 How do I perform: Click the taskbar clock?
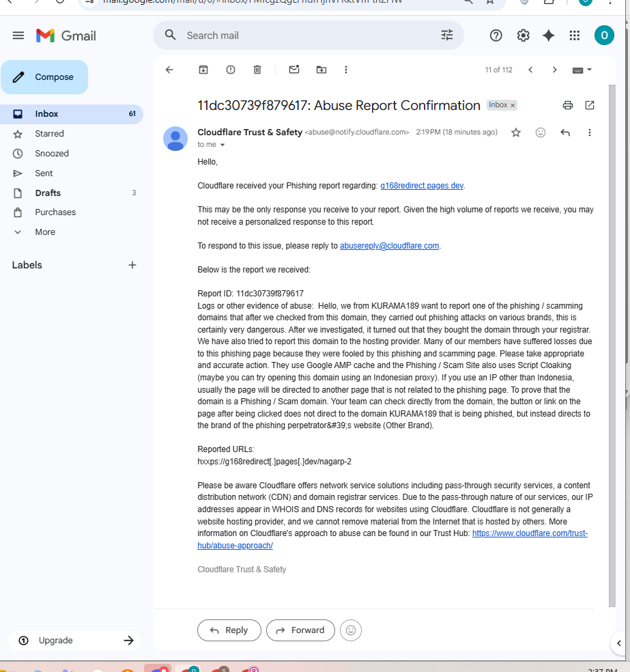603,669
